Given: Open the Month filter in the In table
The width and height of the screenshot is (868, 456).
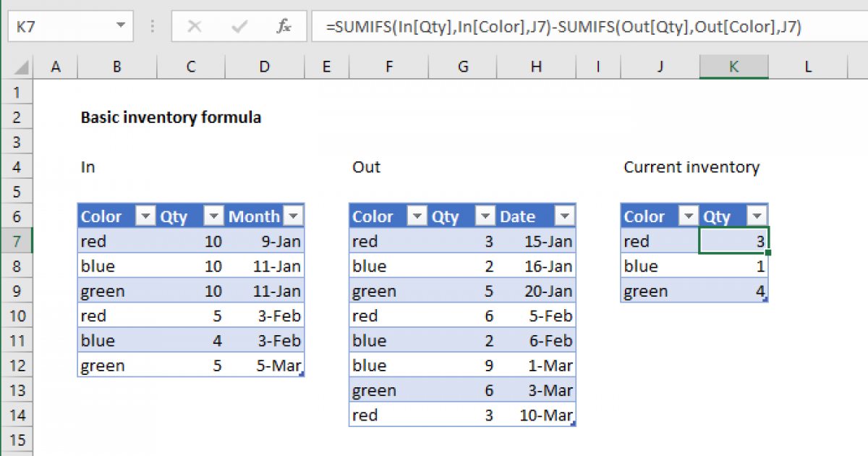Looking at the screenshot, I should [x=293, y=216].
